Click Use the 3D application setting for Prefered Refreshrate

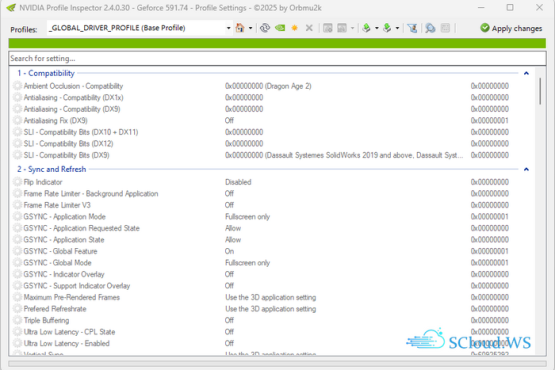[271, 309]
